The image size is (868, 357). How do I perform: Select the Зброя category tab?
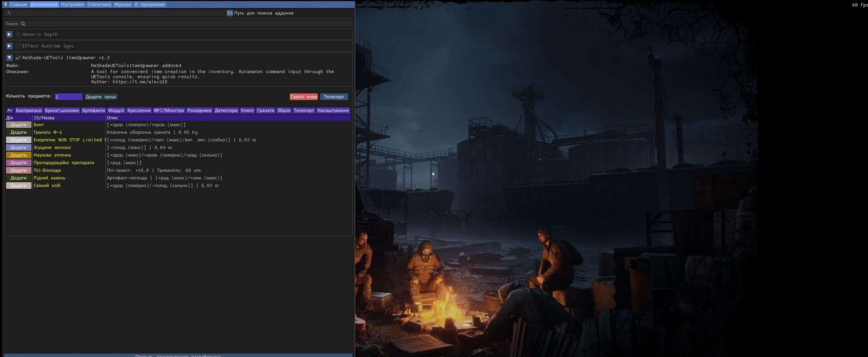coord(283,111)
